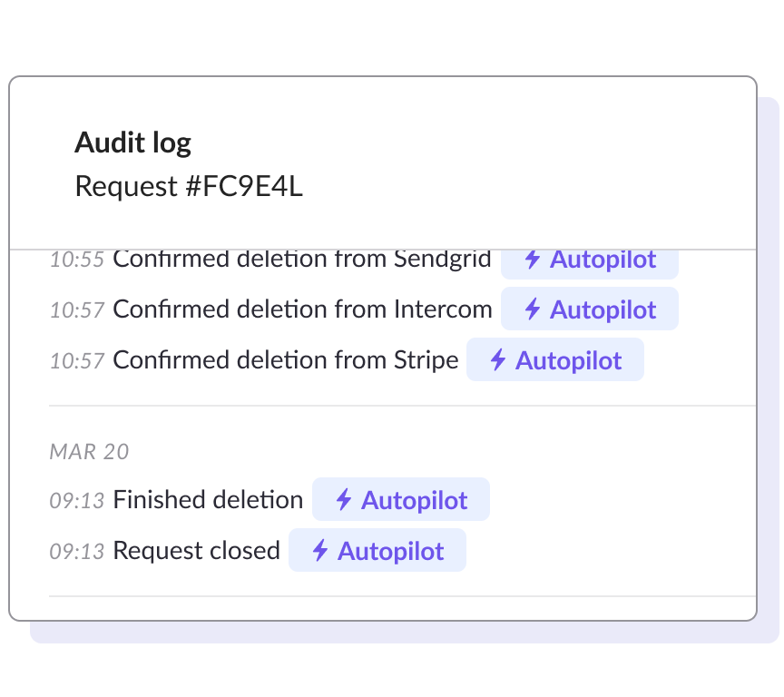The image size is (784, 697).
Task: Select the Request closed log entry
Action: click(196, 551)
